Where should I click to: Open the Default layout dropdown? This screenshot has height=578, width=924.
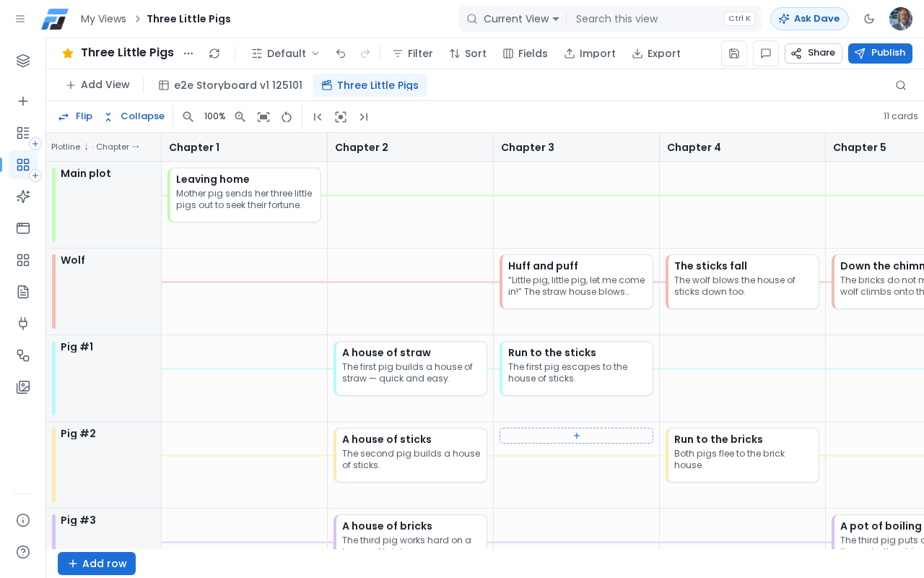pos(286,53)
